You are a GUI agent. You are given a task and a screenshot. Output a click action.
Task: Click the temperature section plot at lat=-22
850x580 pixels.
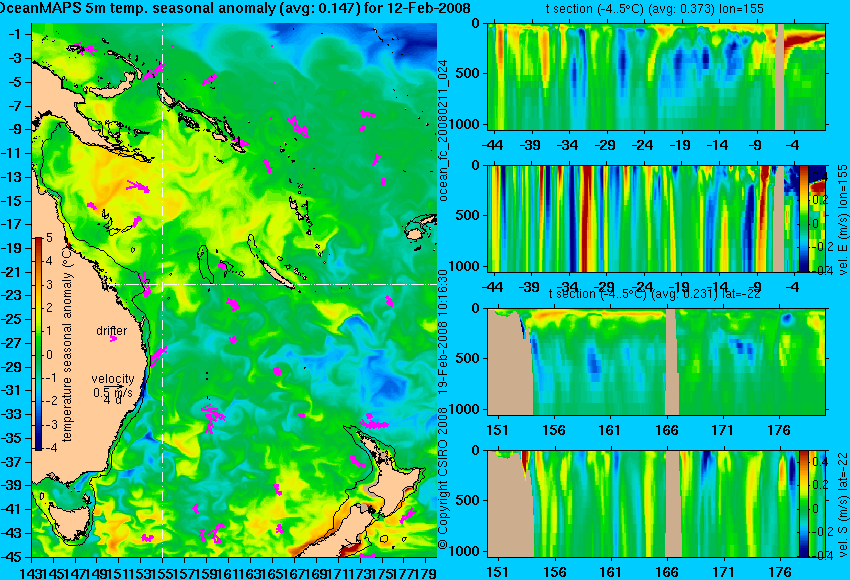click(x=656, y=362)
